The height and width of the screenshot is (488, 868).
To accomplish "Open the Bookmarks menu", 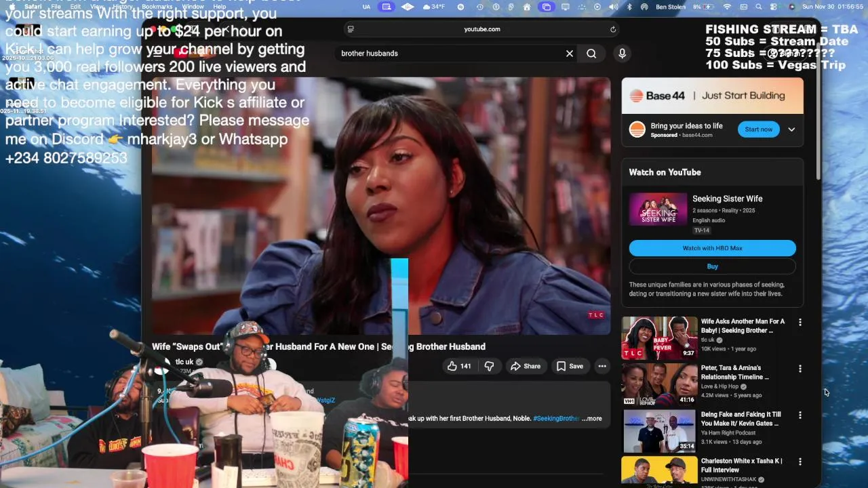I will 157,7.
